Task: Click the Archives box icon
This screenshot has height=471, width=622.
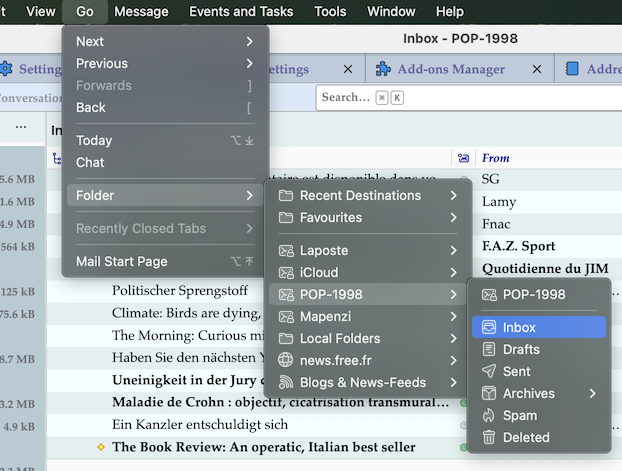Action: pos(489,394)
